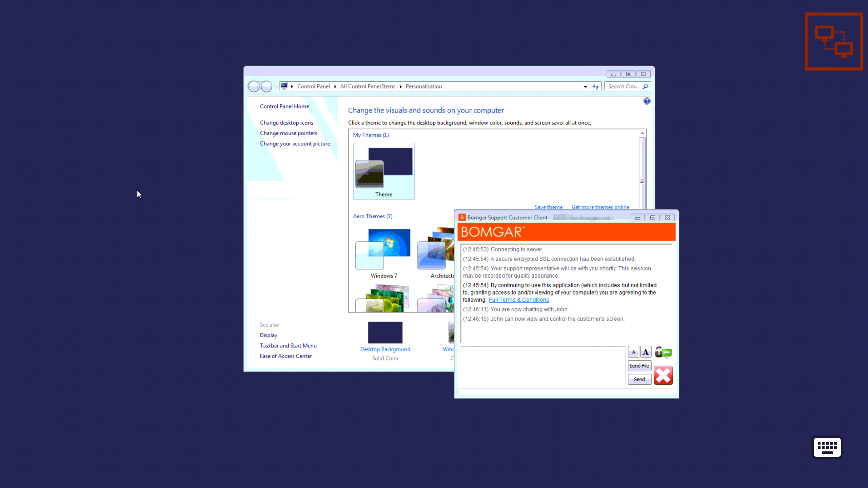The height and width of the screenshot is (488, 868).
Task: Click 'My Themes (1)' group heading
Action: click(371, 135)
